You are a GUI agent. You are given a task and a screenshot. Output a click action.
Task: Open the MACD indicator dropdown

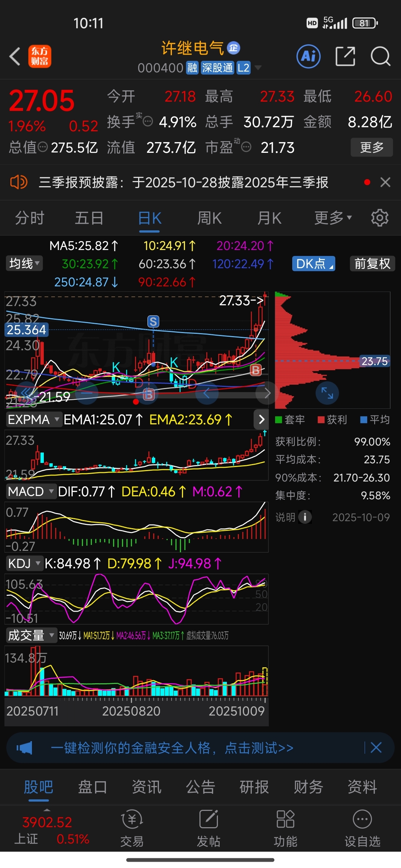(31, 491)
